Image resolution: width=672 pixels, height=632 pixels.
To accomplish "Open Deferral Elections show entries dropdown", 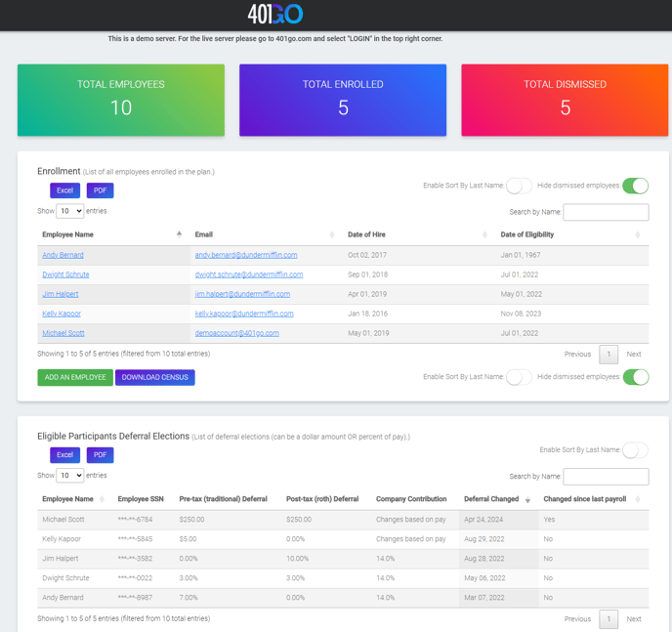I will pos(69,476).
